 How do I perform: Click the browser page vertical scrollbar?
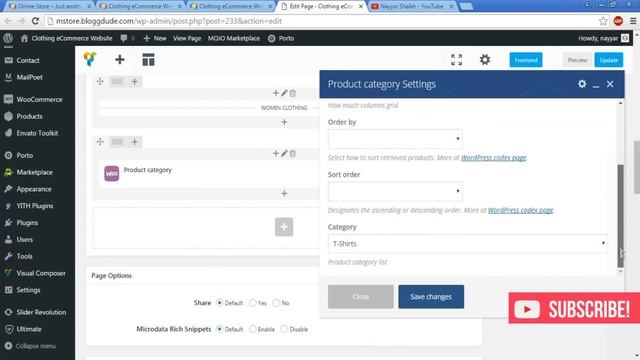coord(636,167)
